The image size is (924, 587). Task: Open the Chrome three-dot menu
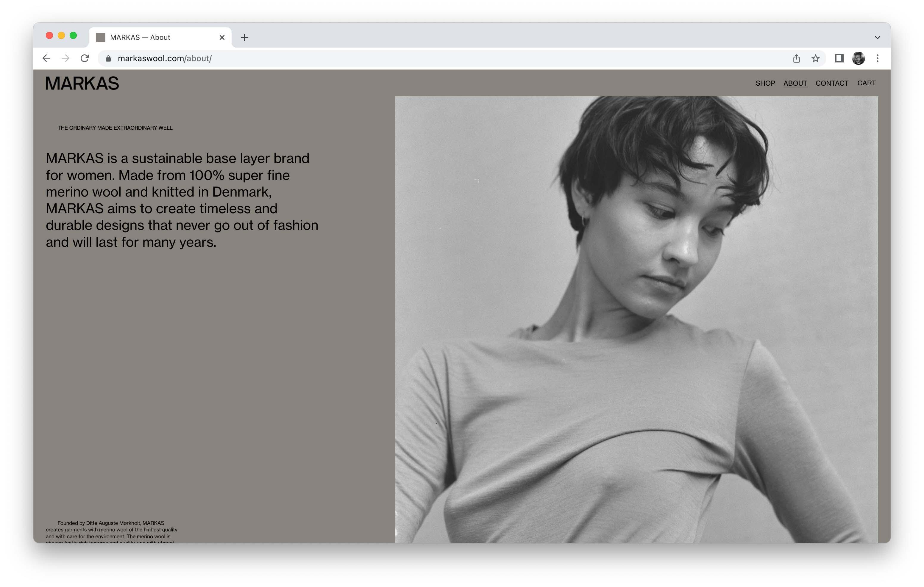[877, 58]
